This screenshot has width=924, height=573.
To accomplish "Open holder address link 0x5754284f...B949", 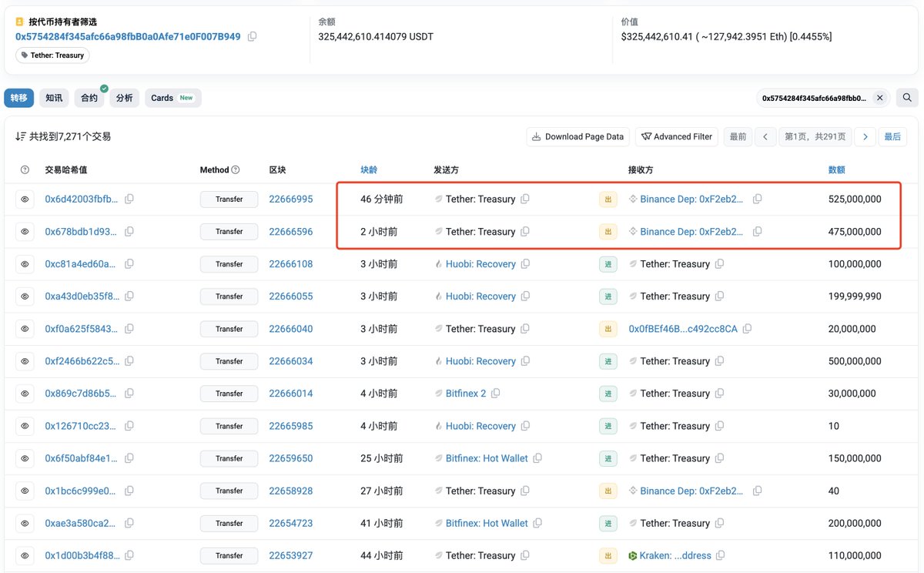I will tap(128, 36).
